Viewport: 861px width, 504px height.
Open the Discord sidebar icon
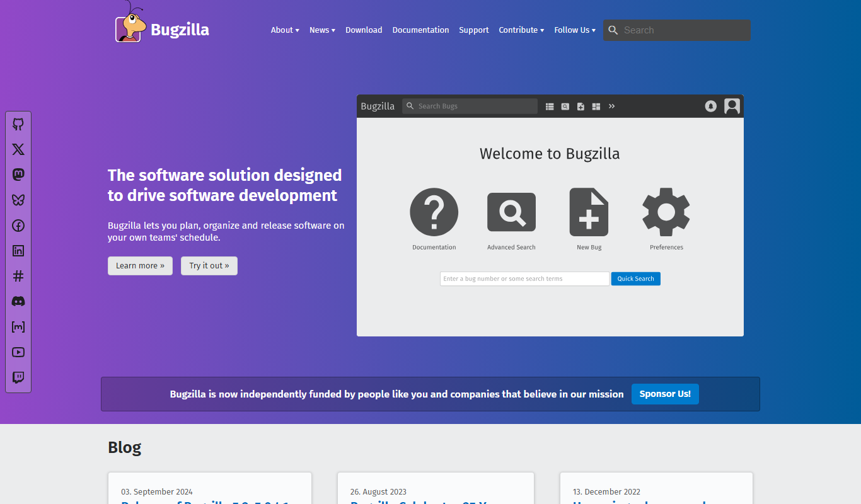coord(18,301)
